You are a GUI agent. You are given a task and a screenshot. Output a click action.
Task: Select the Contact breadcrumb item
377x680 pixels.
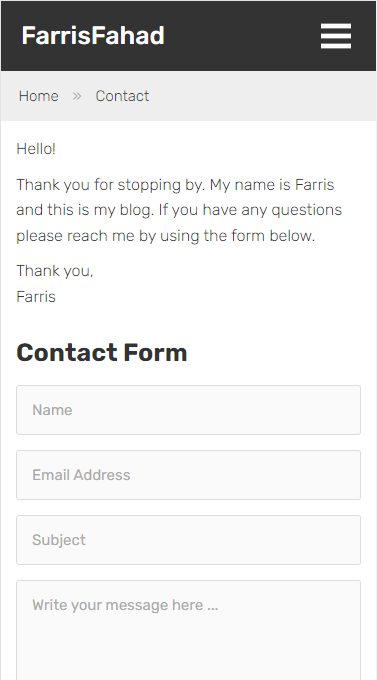[122, 96]
